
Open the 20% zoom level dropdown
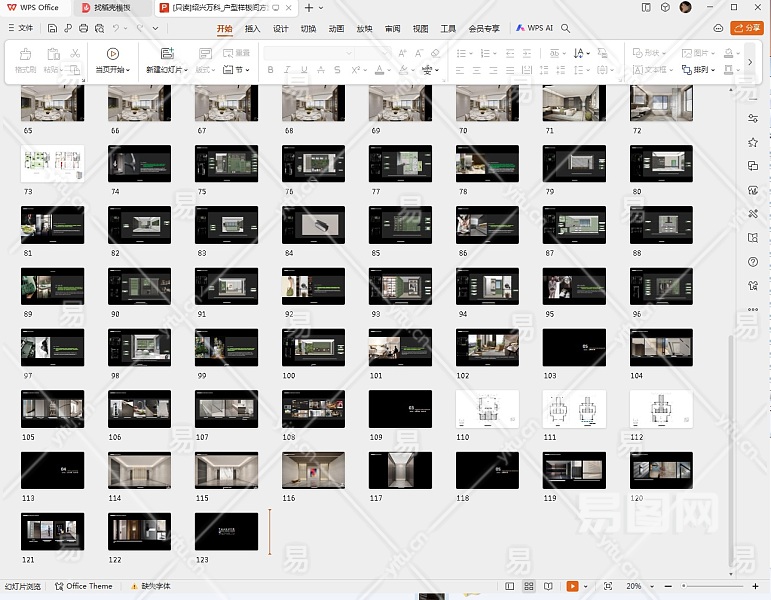coord(640,586)
